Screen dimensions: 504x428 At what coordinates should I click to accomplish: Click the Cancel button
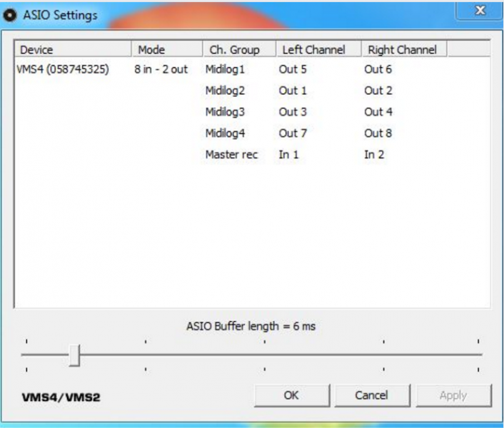pos(372,395)
